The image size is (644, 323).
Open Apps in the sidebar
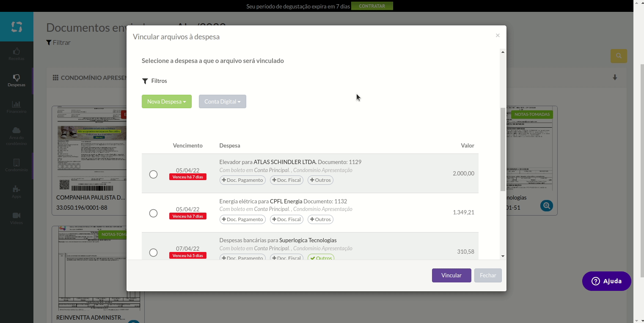point(17,192)
